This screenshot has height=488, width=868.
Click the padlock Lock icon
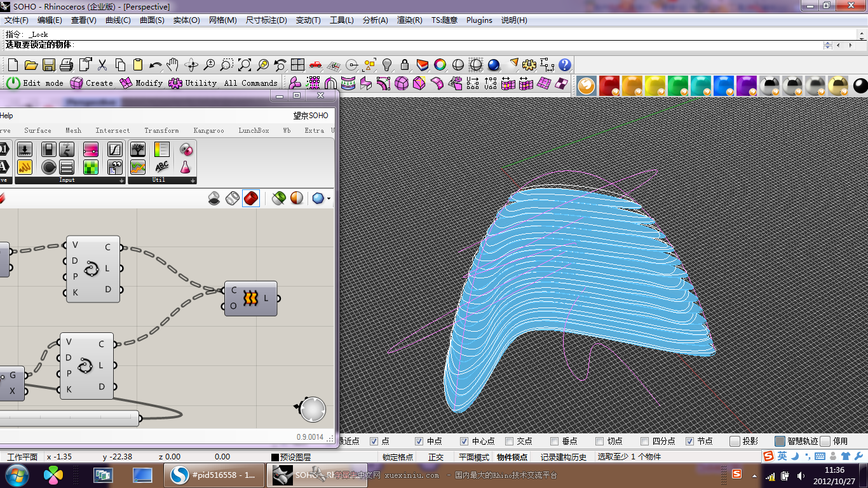(x=405, y=65)
